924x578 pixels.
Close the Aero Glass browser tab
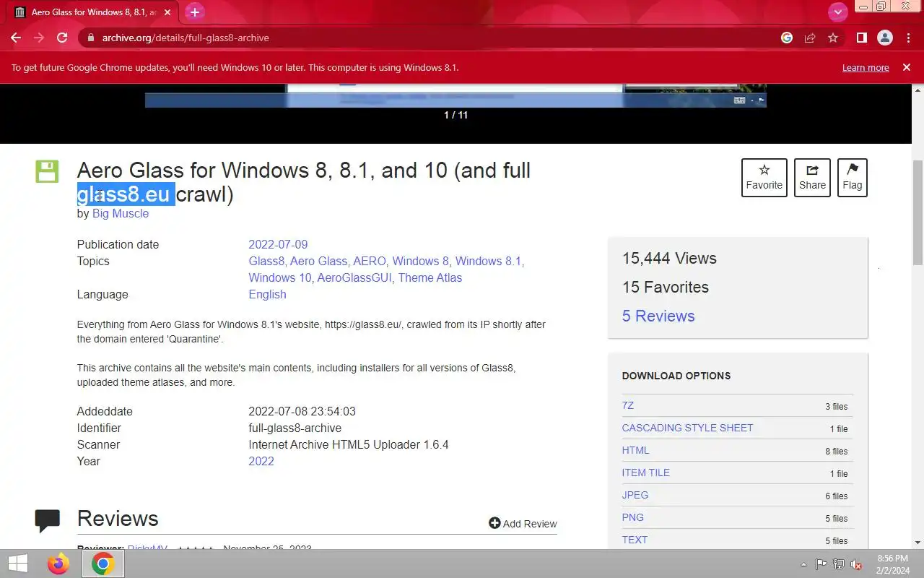168,12
